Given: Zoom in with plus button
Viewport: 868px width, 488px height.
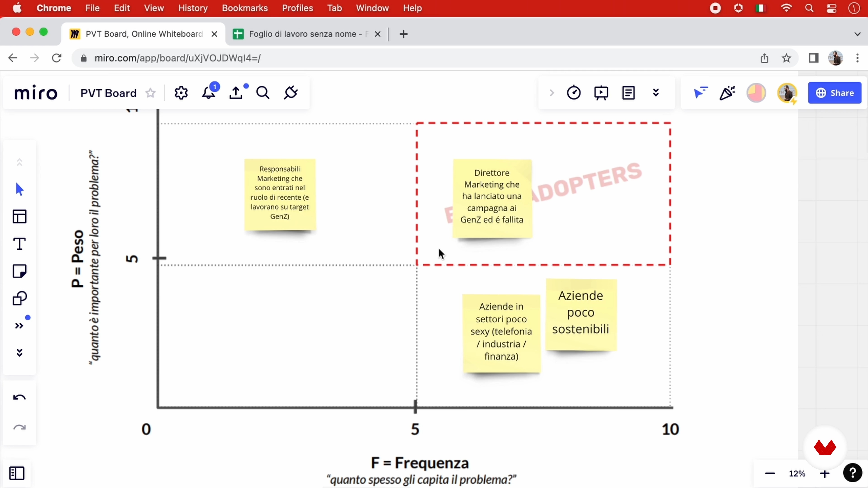Looking at the screenshot, I should [x=825, y=474].
